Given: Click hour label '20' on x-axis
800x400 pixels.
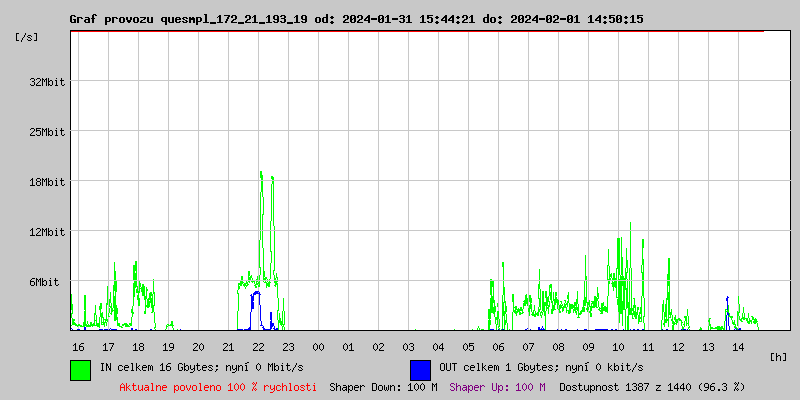Looking at the screenshot, I should point(198,347).
